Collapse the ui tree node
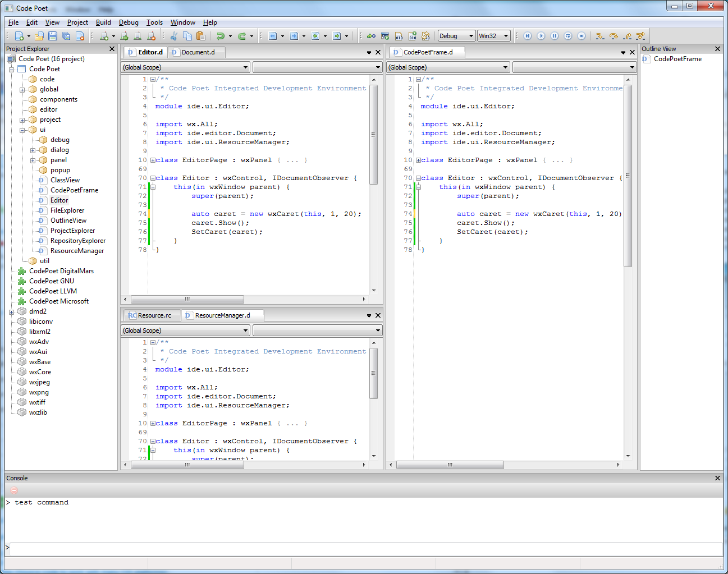Screen dimensions: 728x574 22,130
